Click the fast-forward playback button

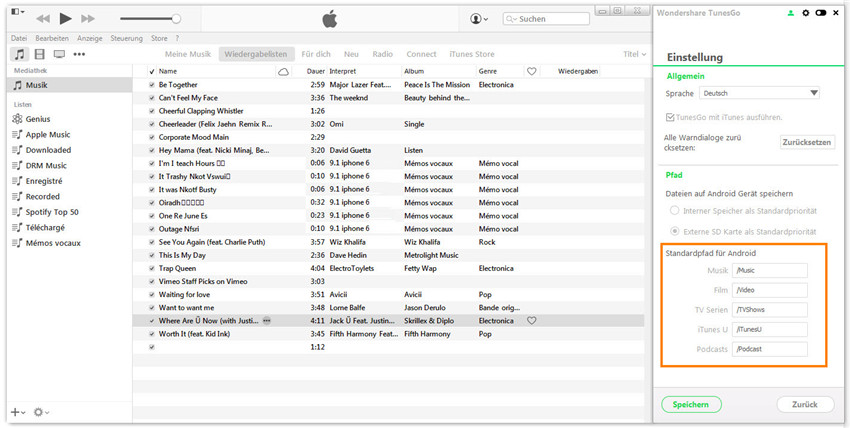[88, 19]
